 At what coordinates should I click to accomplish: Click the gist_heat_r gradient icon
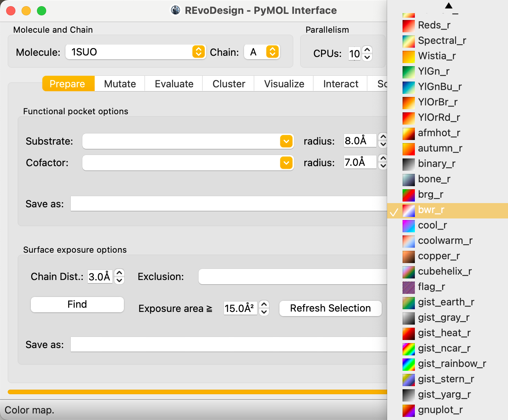click(409, 333)
